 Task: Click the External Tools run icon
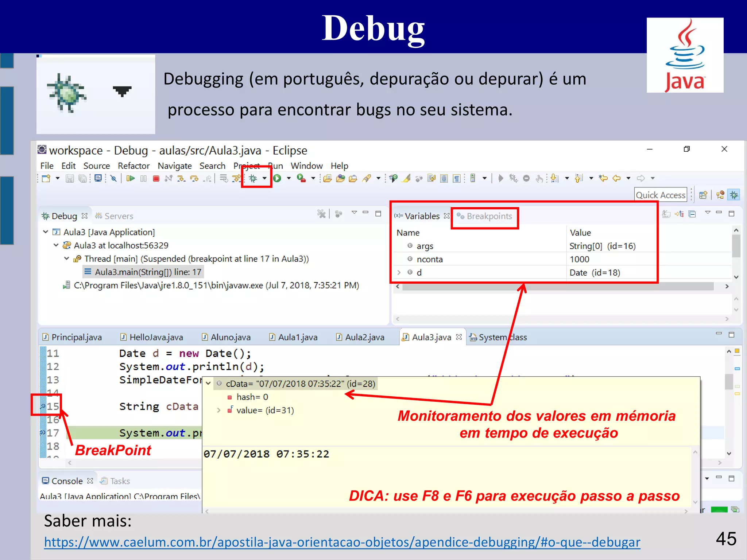pyautogui.click(x=301, y=178)
